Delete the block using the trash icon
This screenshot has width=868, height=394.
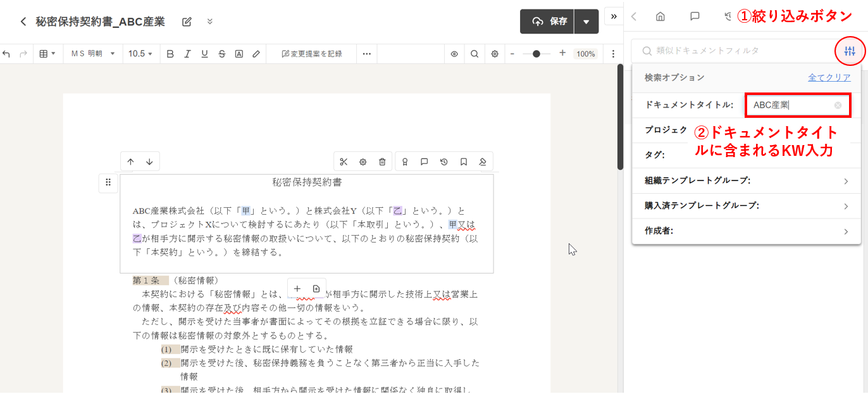coord(382,162)
